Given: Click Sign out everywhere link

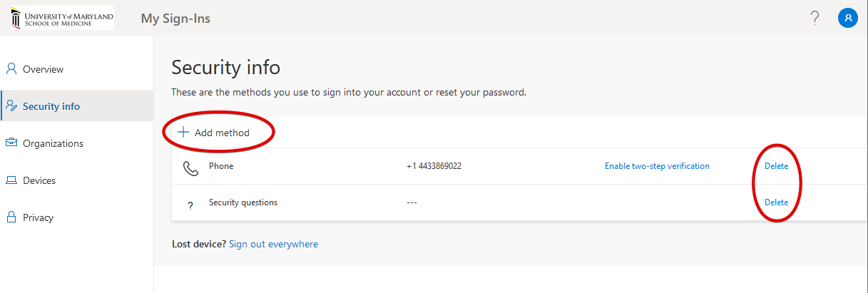Looking at the screenshot, I should coord(274,244).
